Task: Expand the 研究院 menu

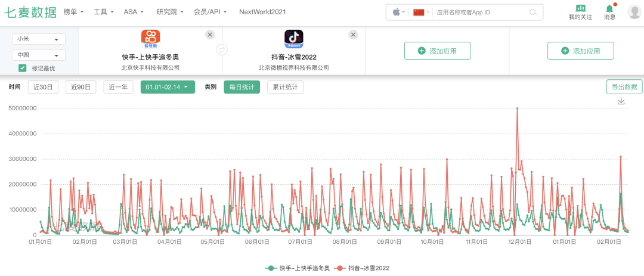Action: point(170,13)
